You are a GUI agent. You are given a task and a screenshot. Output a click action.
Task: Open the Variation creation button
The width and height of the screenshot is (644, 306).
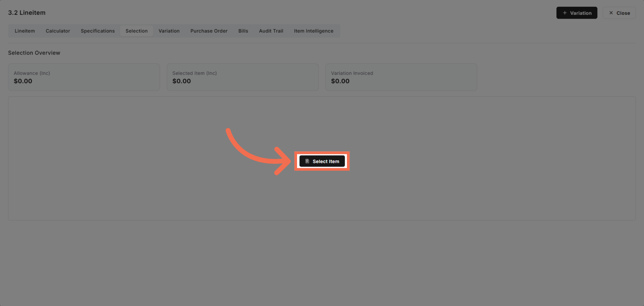pyautogui.click(x=577, y=13)
